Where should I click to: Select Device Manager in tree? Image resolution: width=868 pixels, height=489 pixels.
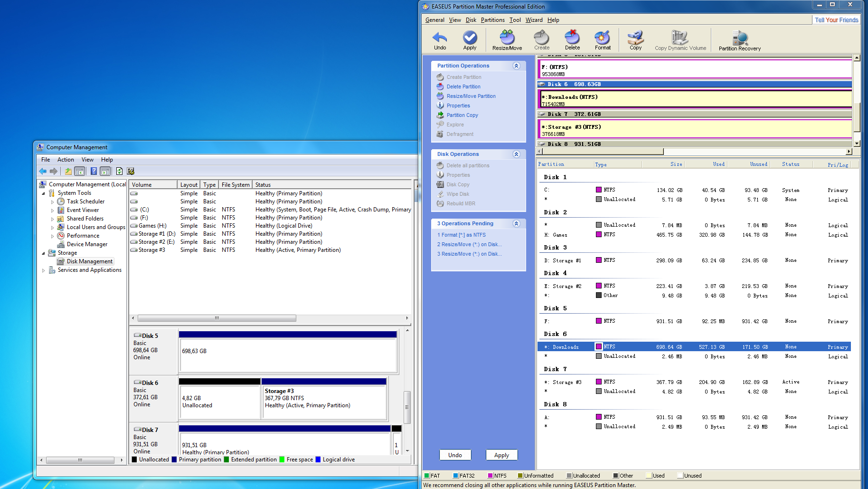tap(87, 244)
